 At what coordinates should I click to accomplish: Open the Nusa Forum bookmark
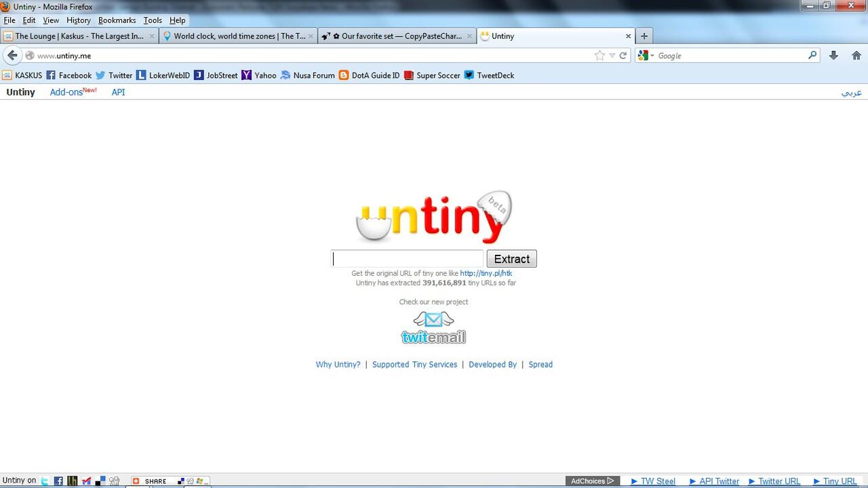[308, 75]
